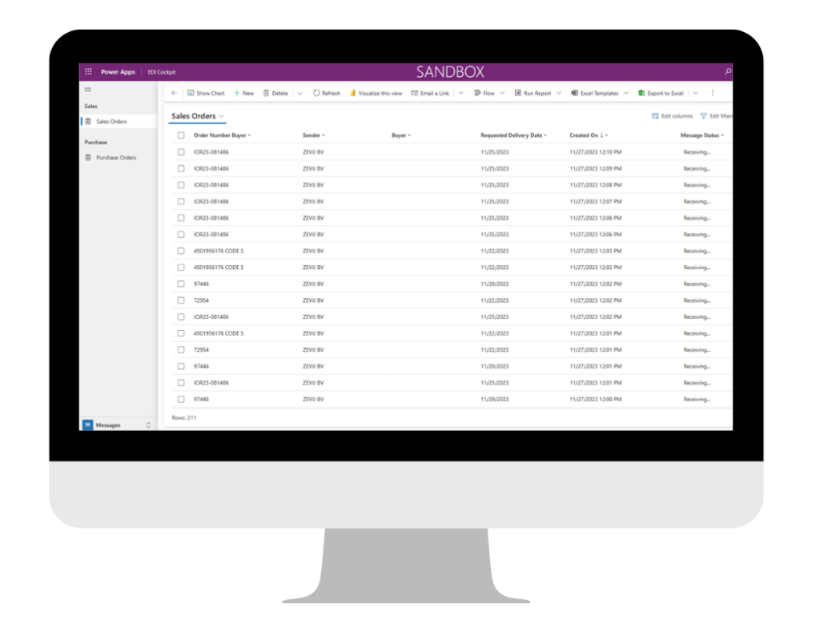Click Show Chart in command bar
820x644 pixels.
pos(206,93)
